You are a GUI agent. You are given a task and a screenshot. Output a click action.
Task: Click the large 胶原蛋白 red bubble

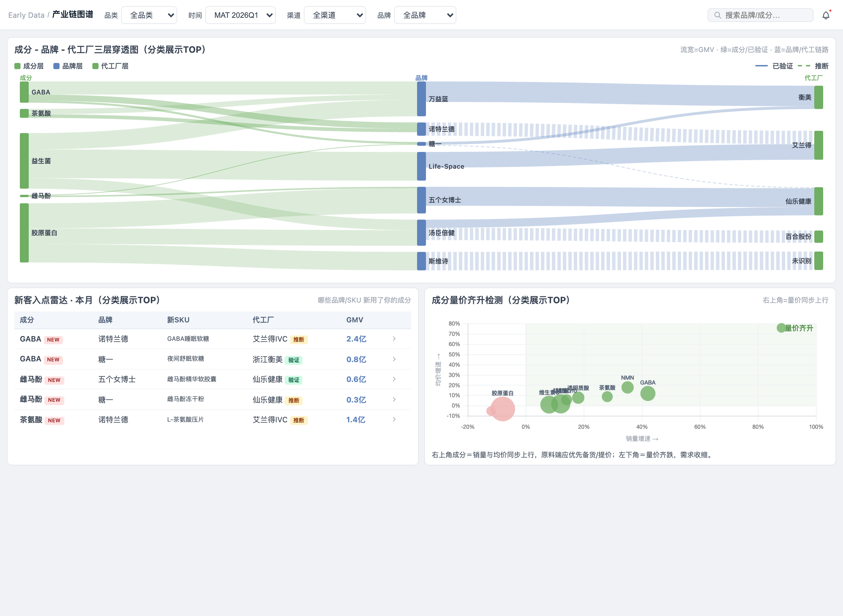[502, 409]
